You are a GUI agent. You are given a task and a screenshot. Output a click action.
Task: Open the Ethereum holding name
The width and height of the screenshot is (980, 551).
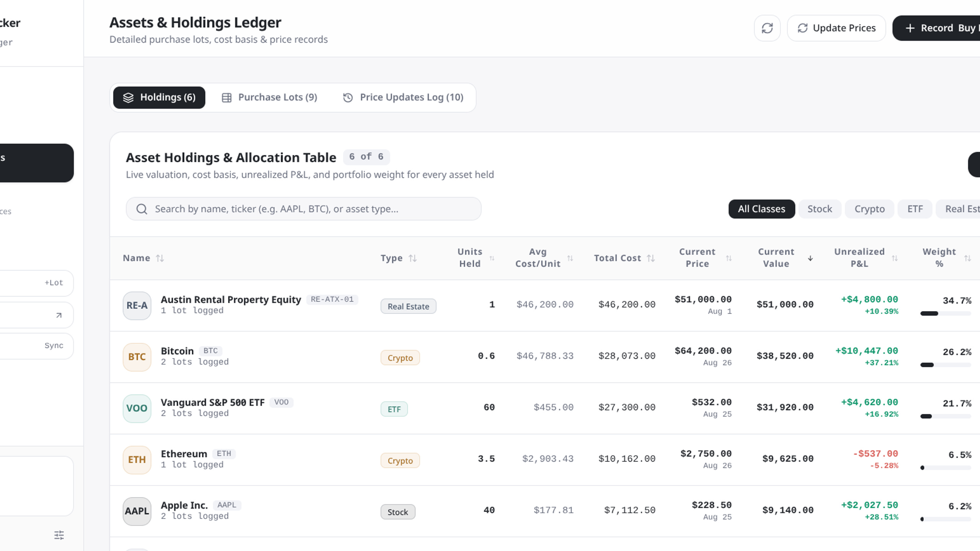click(184, 454)
